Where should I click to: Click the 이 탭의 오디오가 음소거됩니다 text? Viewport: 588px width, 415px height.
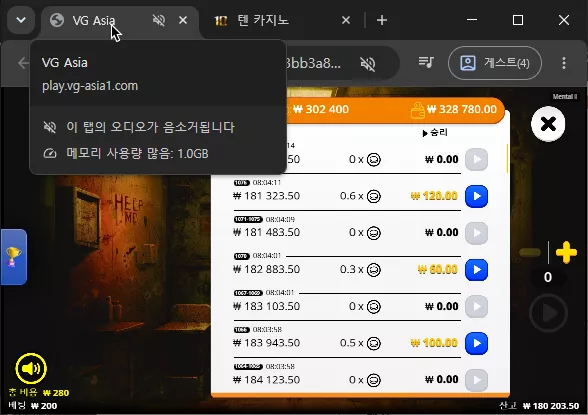(x=150, y=127)
